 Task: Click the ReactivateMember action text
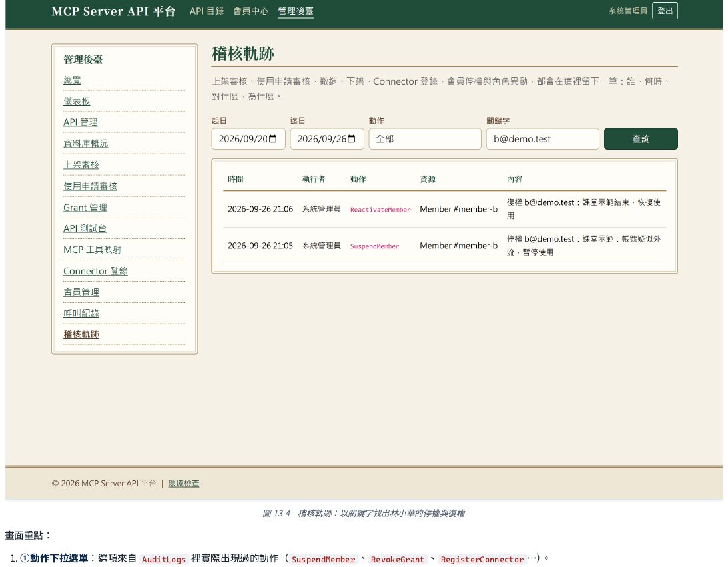point(380,210)
